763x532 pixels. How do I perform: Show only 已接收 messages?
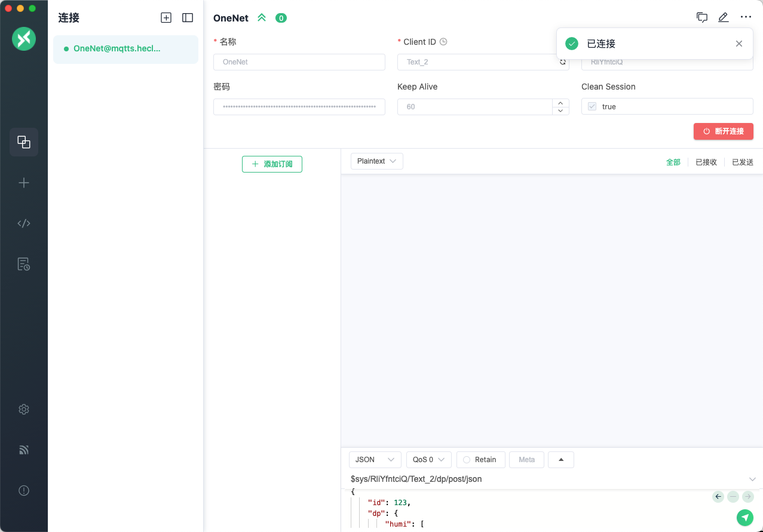coord(706,162)
